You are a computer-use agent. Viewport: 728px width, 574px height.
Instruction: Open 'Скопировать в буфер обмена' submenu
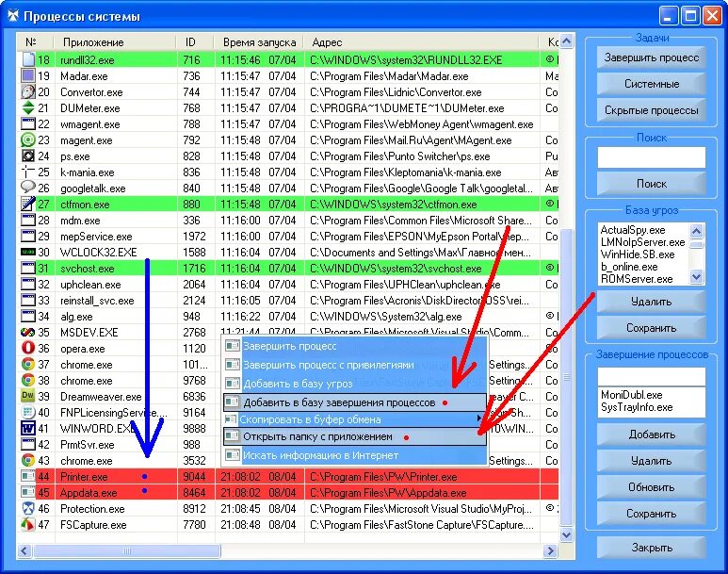coord(354,419)
